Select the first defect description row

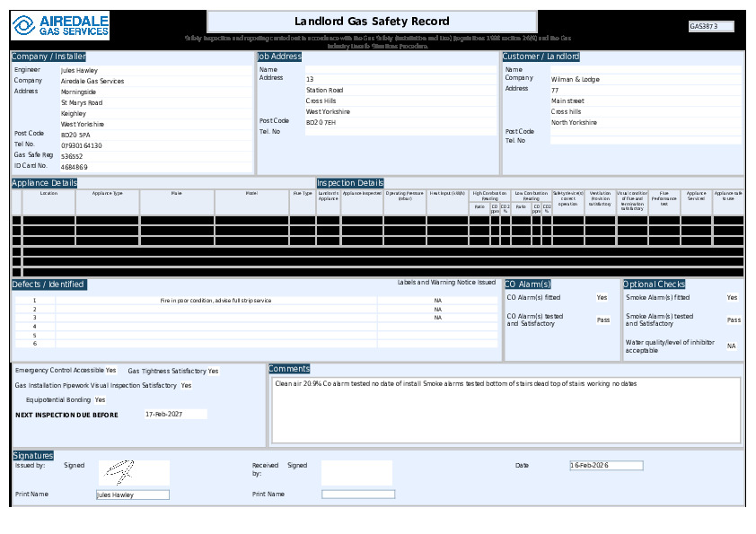point(215,301)
